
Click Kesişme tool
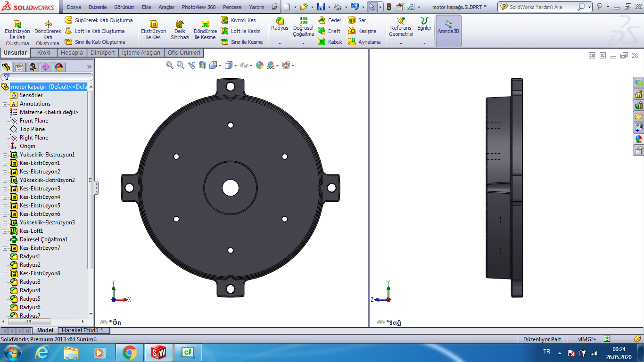click(362, 31)
